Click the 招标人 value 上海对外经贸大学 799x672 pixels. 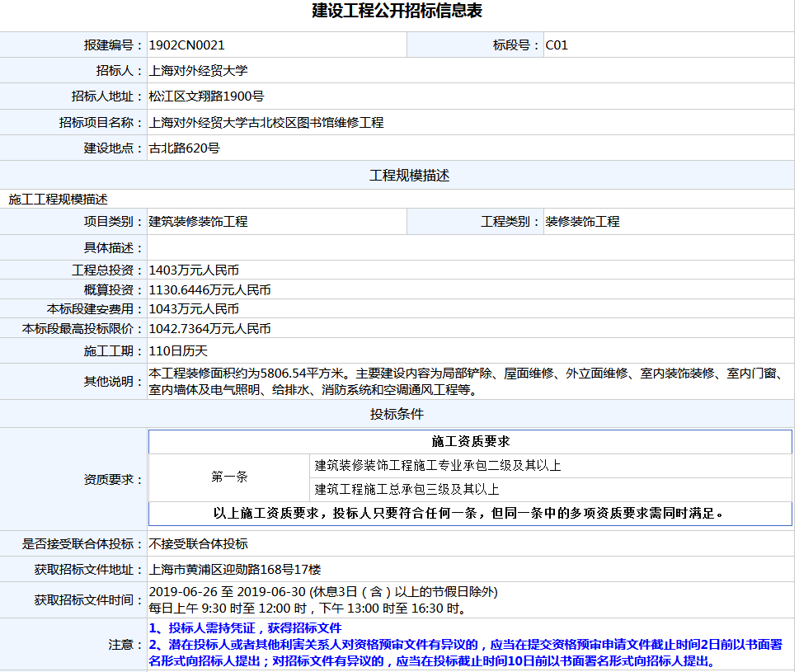pyautogui.click(x=198, y=71)
